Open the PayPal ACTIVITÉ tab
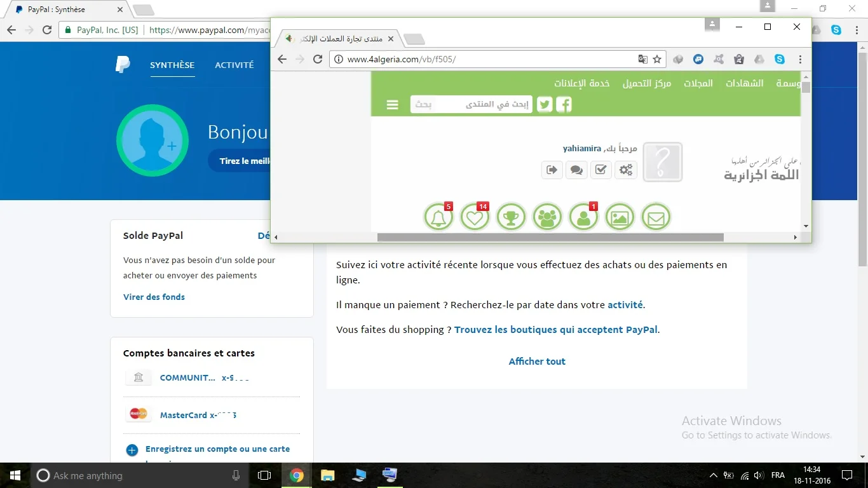This screenshot has height=488, width=868. click(234, 65)
